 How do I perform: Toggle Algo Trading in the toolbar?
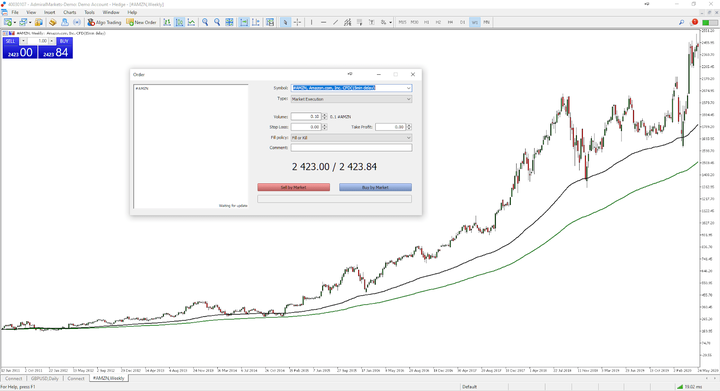[104, 22]
